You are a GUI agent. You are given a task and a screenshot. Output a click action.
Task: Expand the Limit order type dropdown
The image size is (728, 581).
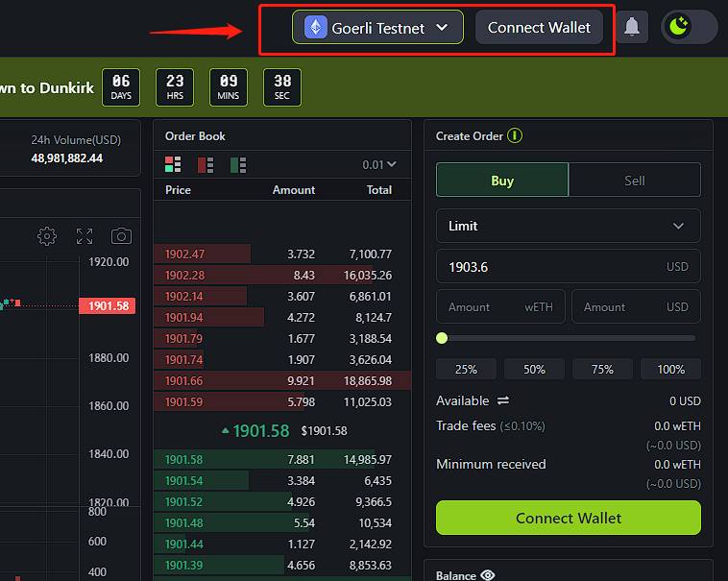tap(568, 226)
